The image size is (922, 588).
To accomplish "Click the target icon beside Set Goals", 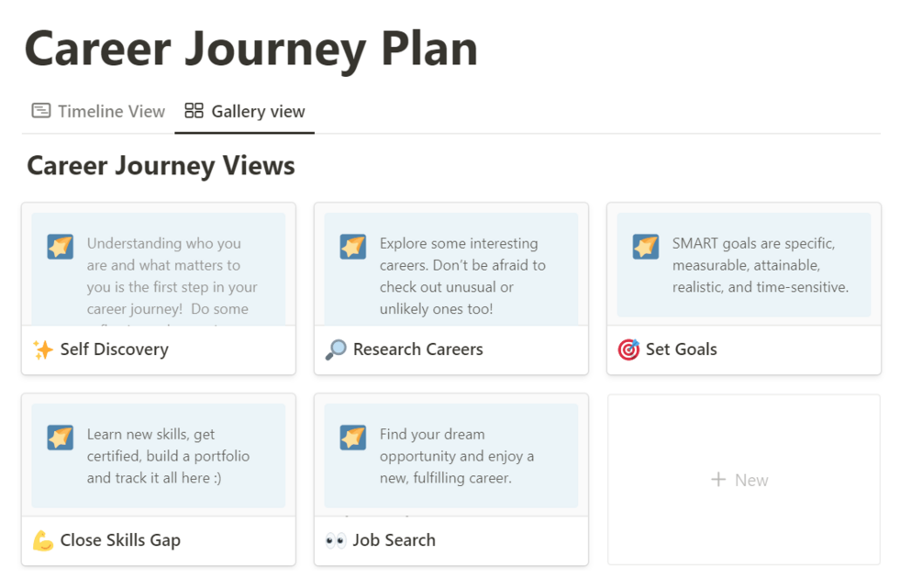I will pos(628,349).
